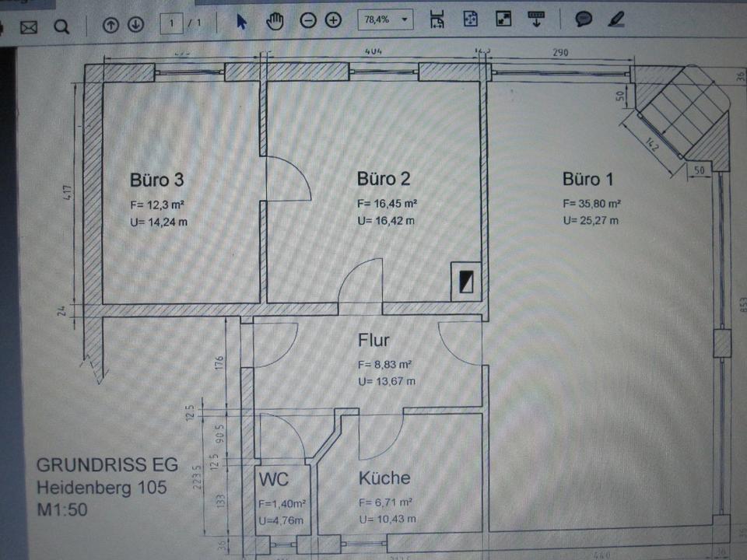Screen dimensions: 747x560
Task: Activate the hand pan tool
Action: click(275, 22)
